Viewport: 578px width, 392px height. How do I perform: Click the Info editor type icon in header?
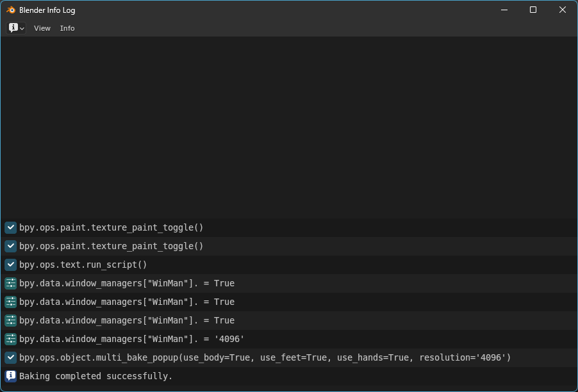pos(13,28)
